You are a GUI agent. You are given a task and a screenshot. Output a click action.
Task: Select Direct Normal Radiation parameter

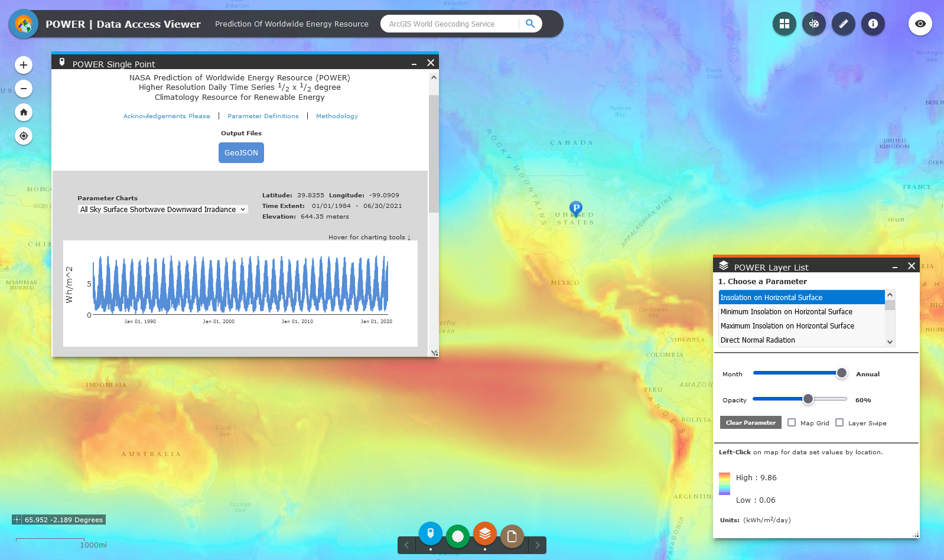757,340
